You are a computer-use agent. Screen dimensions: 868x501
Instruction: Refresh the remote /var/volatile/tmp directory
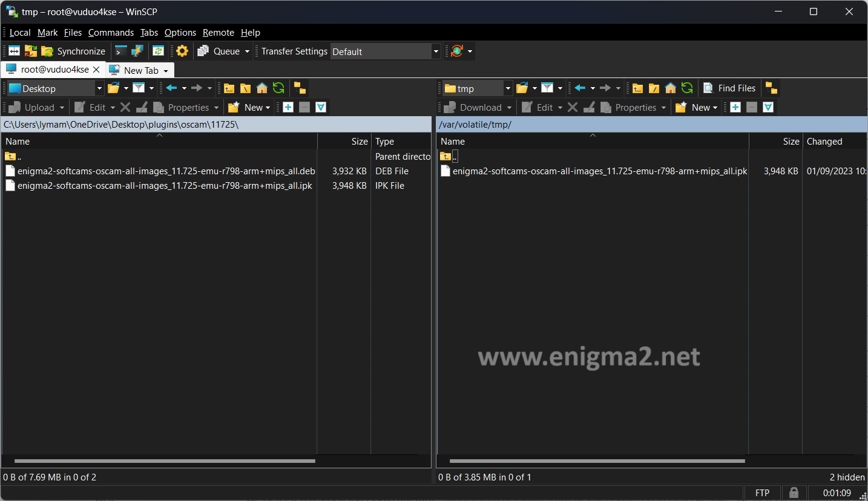tap(687, 88)
